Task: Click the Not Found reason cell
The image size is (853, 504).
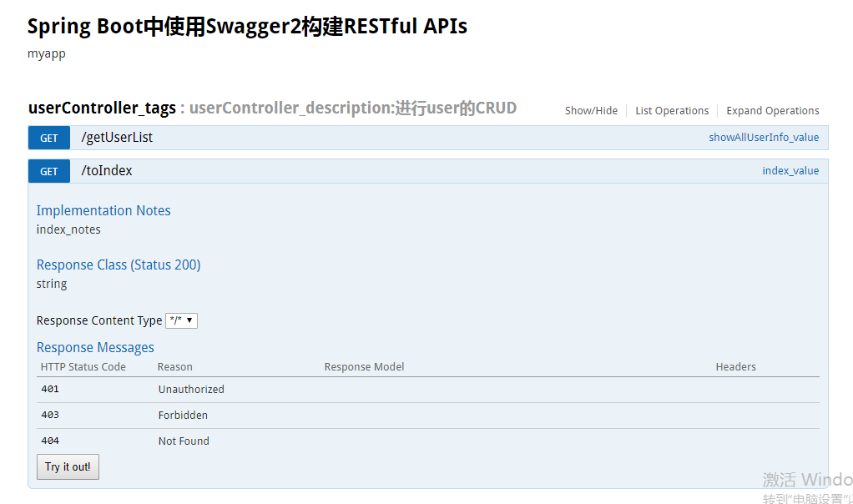Action: pyautogui.click(x=184, y=441)
